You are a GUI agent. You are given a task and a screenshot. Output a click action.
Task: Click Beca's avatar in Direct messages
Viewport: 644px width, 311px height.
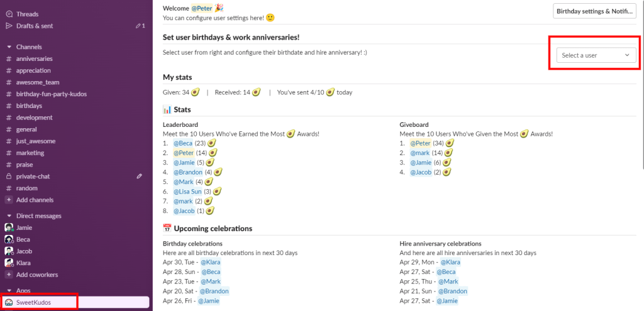tap(9, 239)
